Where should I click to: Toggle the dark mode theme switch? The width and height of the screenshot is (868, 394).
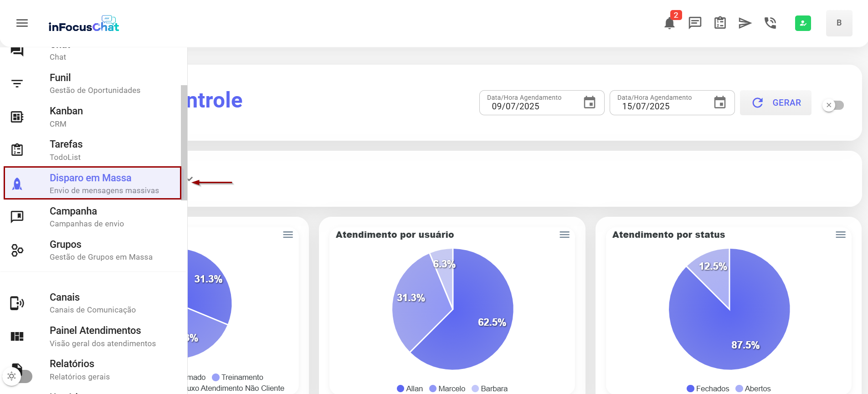[18, 376]
